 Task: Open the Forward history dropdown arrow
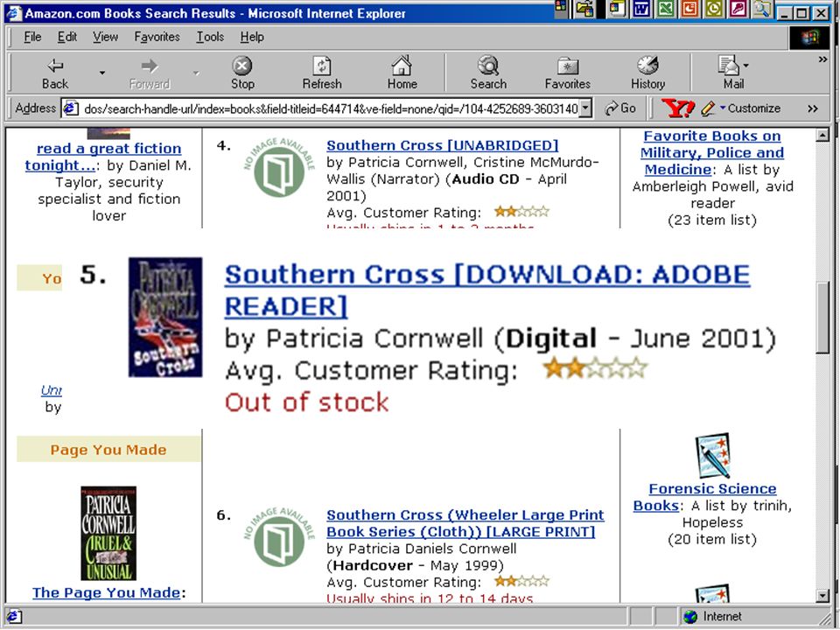coord(196,73)
